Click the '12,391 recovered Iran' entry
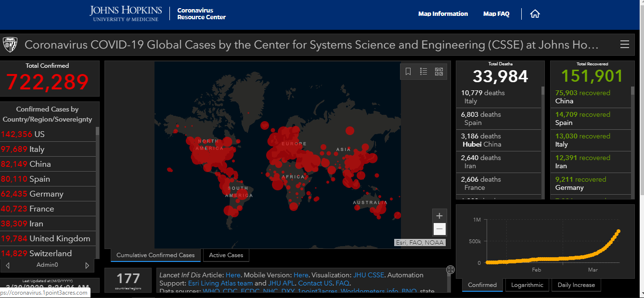This screenshot has width=644, height=298. click(591, 162)
